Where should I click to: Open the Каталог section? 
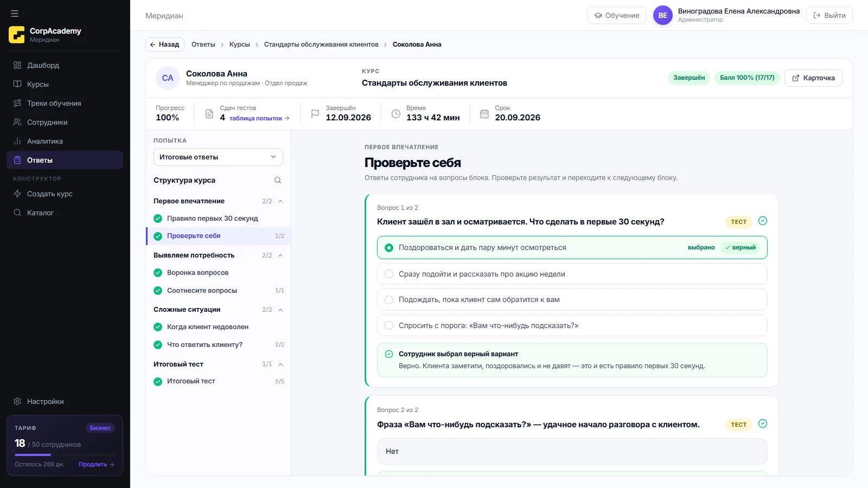tap(65, 213)
